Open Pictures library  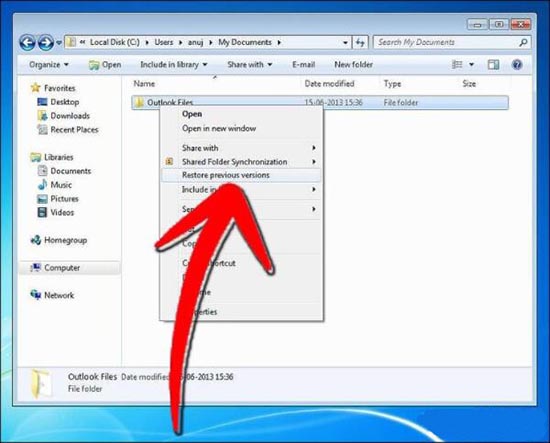[x=65, y=199]
